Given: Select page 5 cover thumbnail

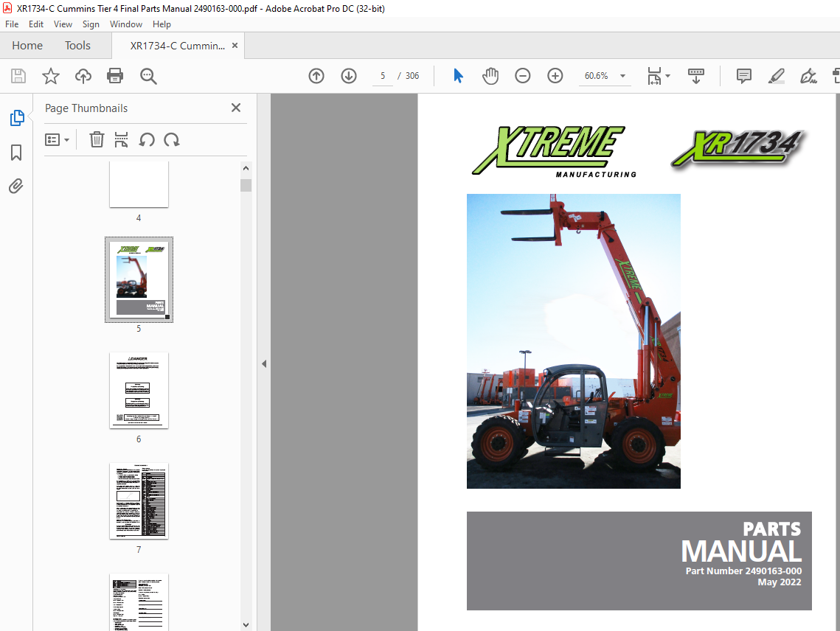Looking at the screenshot, I should coord(139,279).
